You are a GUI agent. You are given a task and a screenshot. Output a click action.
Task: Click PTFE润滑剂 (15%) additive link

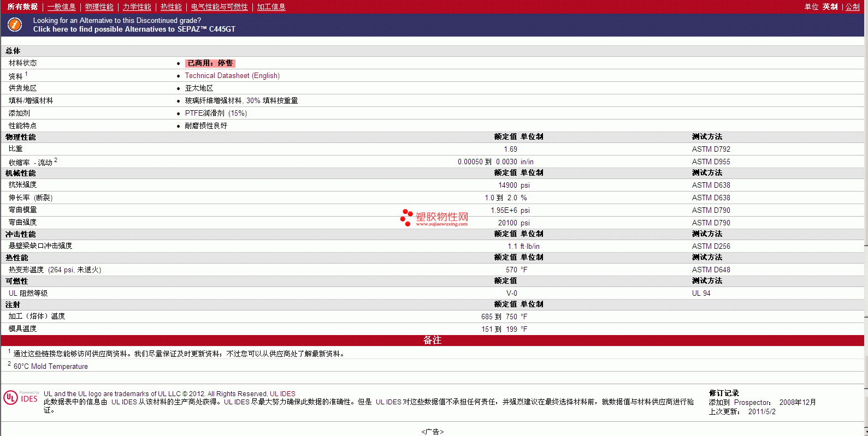[216, 114]
